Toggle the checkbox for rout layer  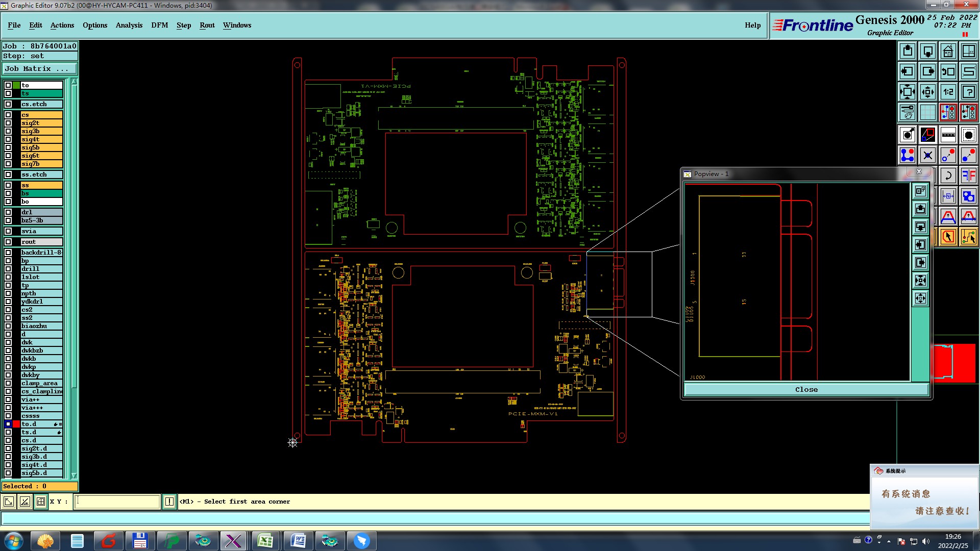click(8, 242)
